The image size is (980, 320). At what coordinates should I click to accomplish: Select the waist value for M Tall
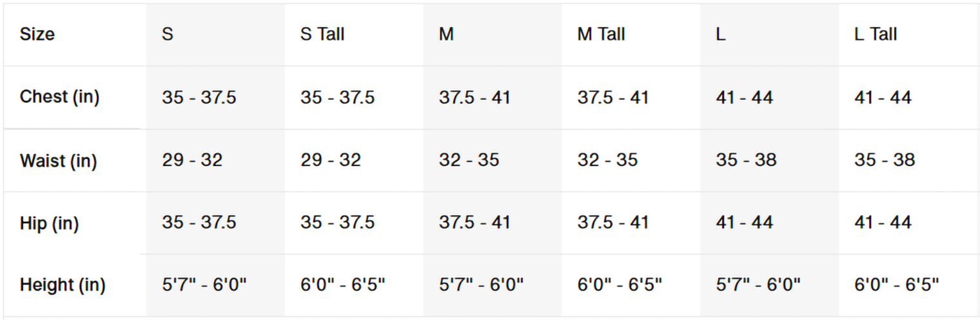(607, 160)
